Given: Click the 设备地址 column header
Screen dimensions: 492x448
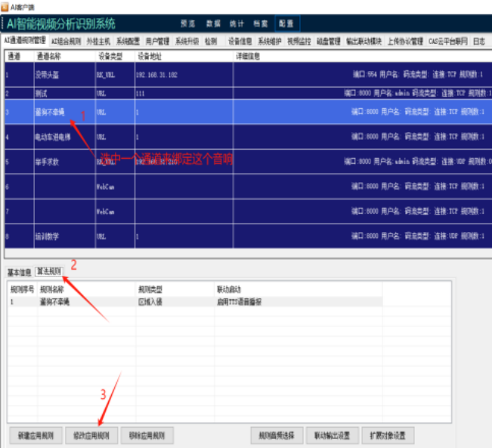Looking at the screenshot, I should [150, 56].
